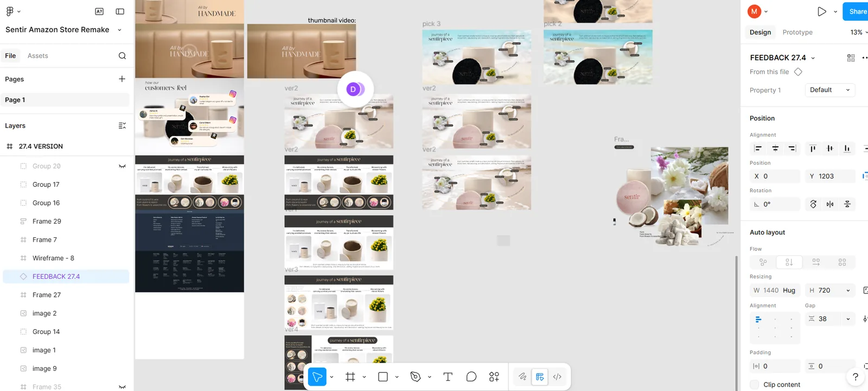Align top icon in Position panel
The image size is (868, 391).
point(813,148)
